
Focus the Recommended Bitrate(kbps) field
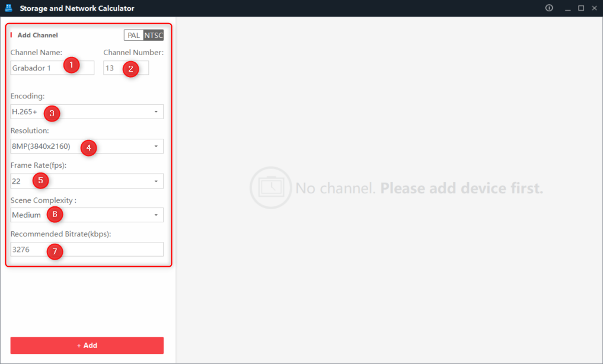[x=87, y=250]
